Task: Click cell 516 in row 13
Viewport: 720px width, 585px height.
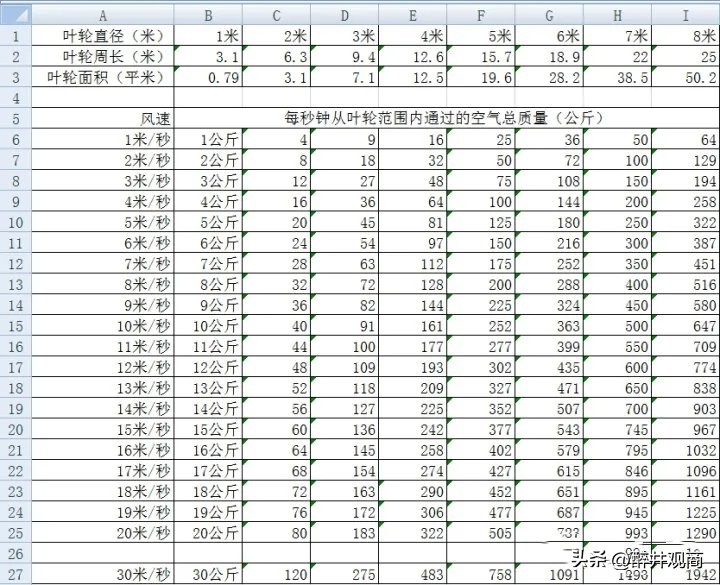Action: [x=686, y=285]
